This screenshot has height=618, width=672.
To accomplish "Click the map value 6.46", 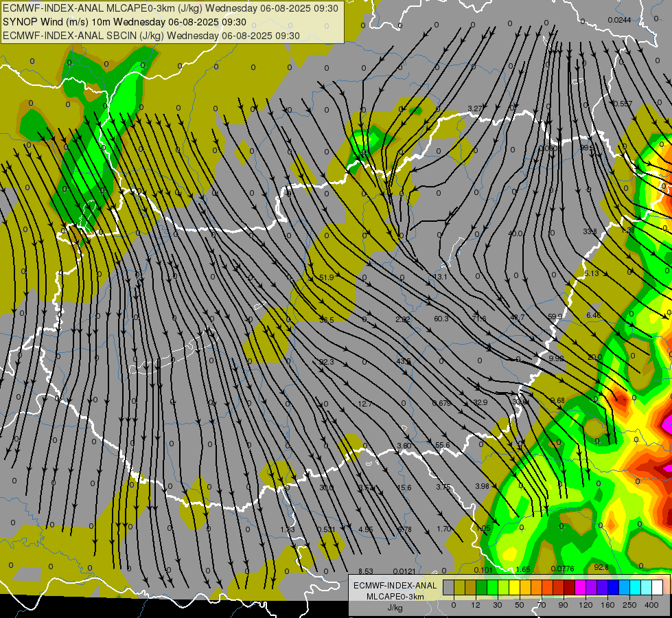I will [x=593, y=315].
